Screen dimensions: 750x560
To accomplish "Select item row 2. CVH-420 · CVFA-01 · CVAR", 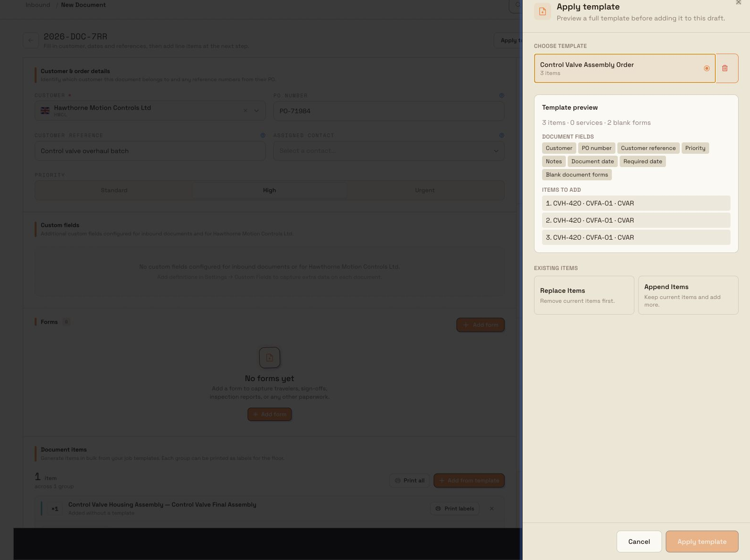I will click(636, 220).
